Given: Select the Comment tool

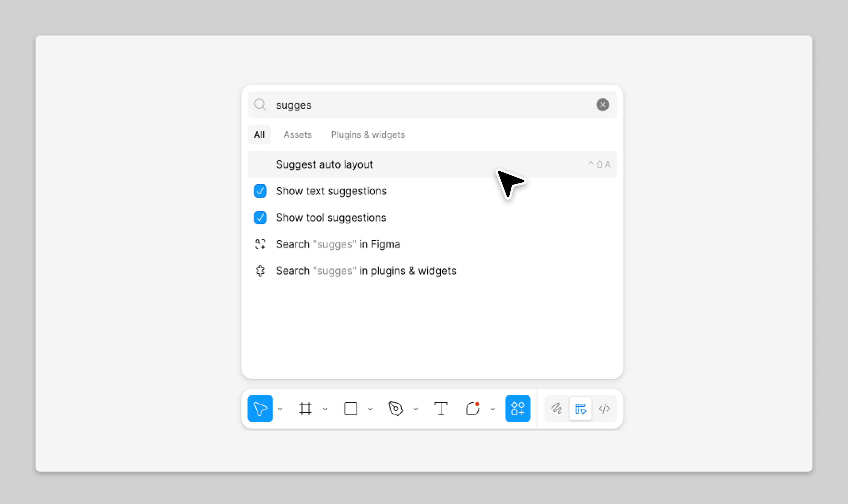Looking at the screenshot, I should [x=473, y=409].
